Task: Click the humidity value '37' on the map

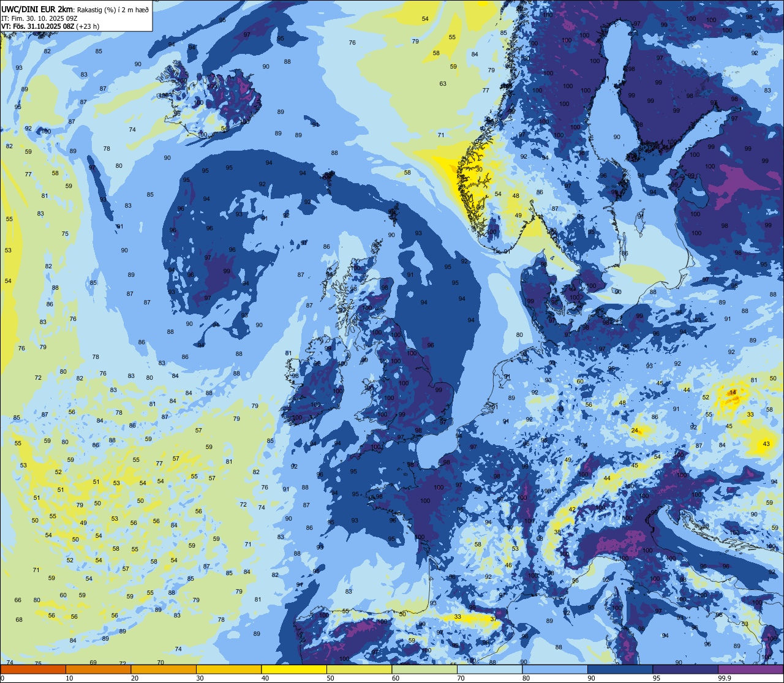Action: (494, 619)
